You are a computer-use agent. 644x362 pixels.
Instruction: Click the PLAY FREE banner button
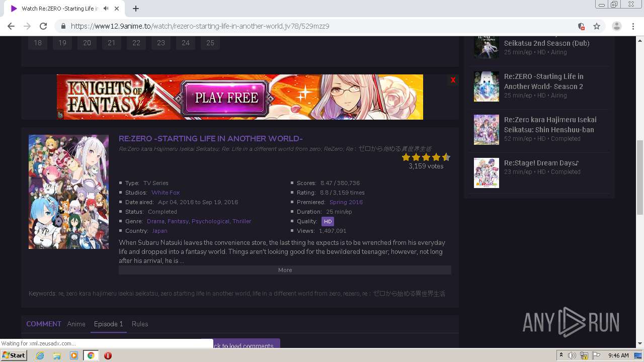point(226,98)
